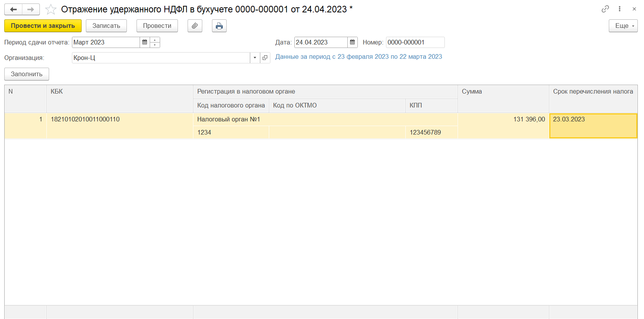Select the amount 131 396,00
This screenshot has width=644, height=319.
pos(503,126)
